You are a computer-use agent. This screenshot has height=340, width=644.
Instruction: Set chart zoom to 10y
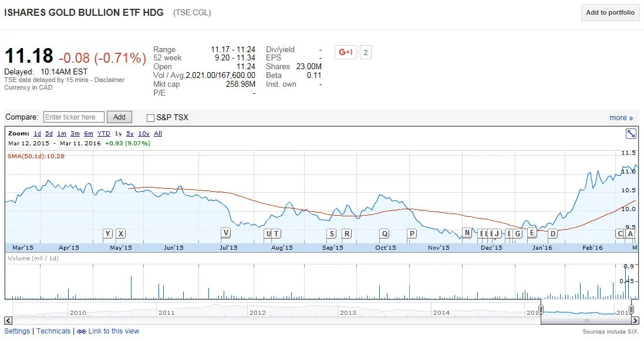click(x=144, y=133)
